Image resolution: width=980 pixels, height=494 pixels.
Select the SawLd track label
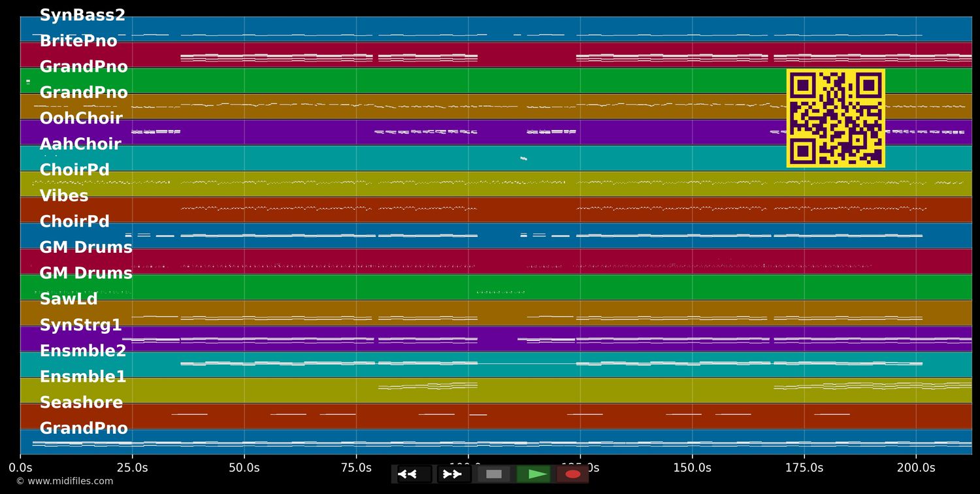(68, 299)
